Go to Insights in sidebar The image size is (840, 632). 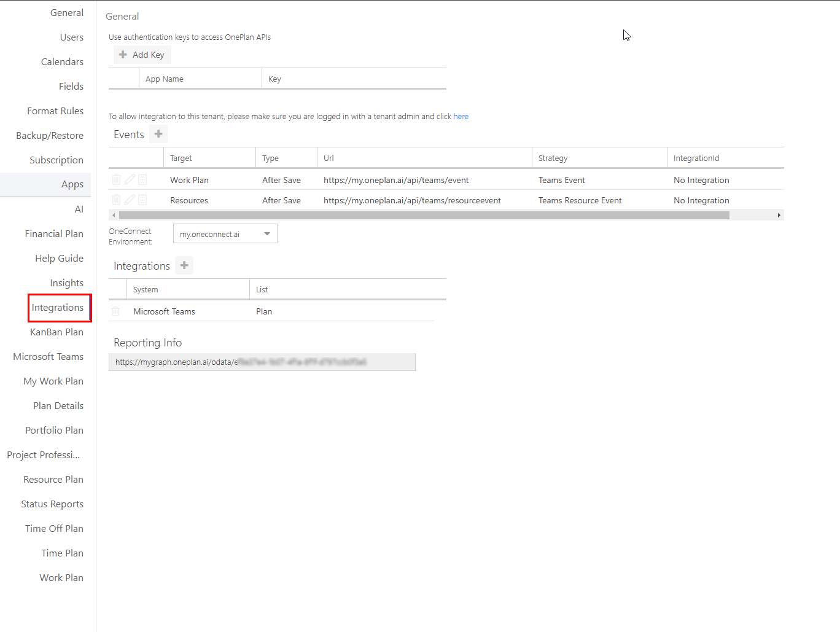pyautogui.click(x=67, y=283)
